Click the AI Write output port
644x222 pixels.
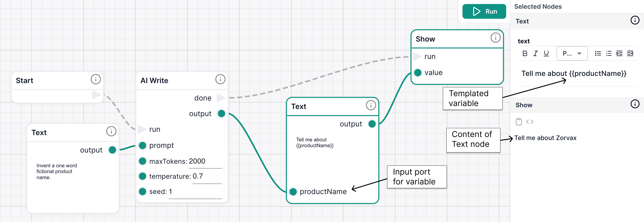(x=221, y=113)
